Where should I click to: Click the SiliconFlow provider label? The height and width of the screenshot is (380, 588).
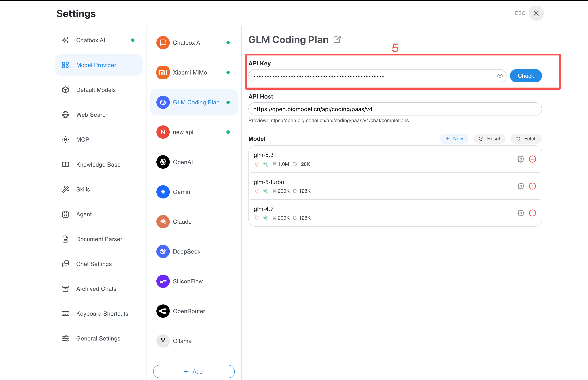[x=188, y=281]
